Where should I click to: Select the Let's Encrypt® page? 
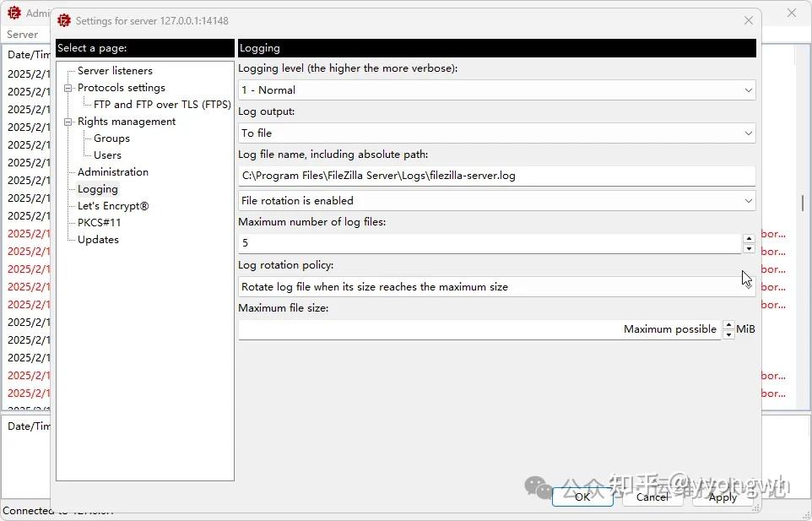click(113, 205)
